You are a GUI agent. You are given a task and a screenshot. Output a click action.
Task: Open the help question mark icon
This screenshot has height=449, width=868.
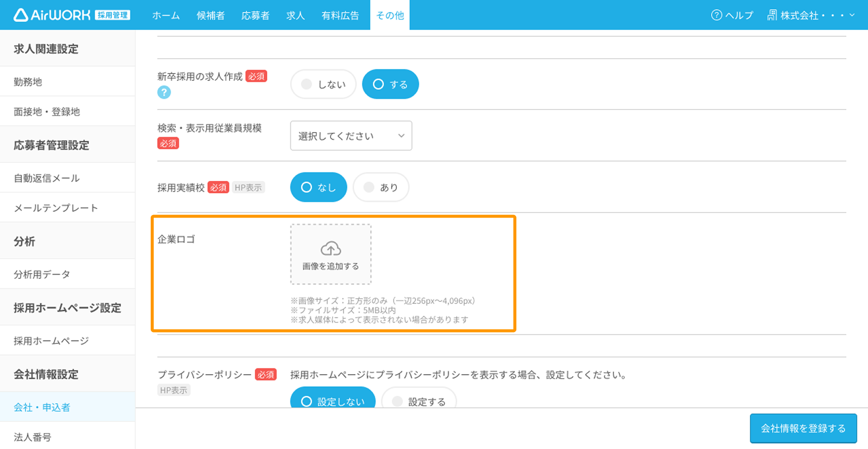[716, 15]
